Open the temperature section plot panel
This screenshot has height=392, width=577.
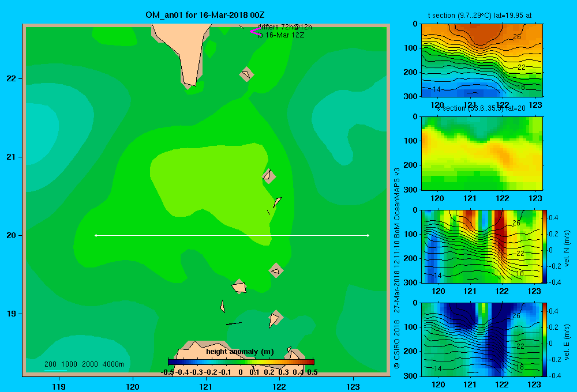pos(482,61)
